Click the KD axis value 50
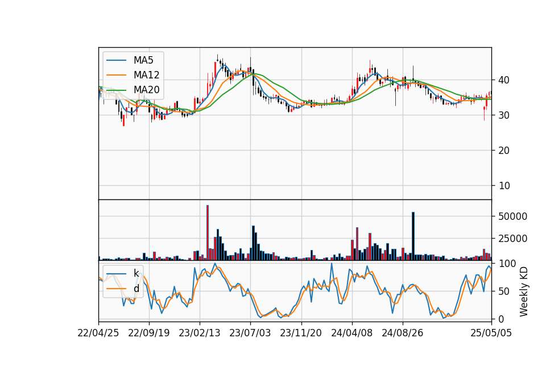Viewport: 546px width, 392px height. [504, 291]
